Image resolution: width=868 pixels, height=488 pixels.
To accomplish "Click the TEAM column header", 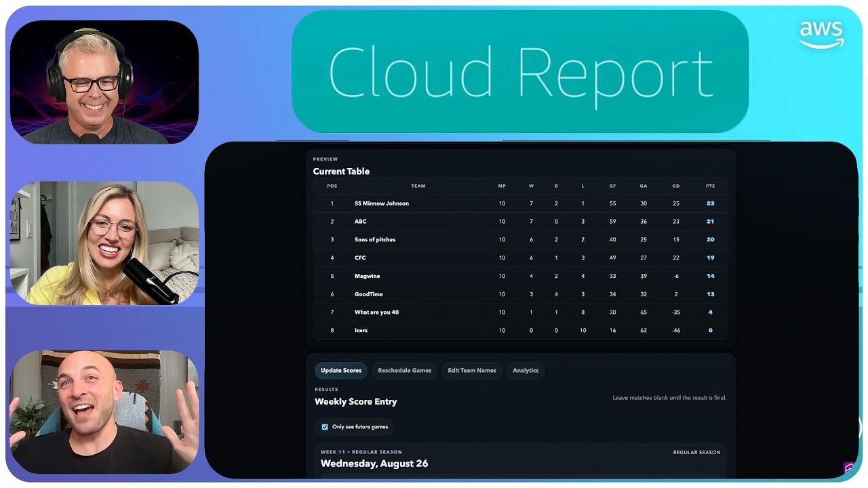I will [418, 186].
